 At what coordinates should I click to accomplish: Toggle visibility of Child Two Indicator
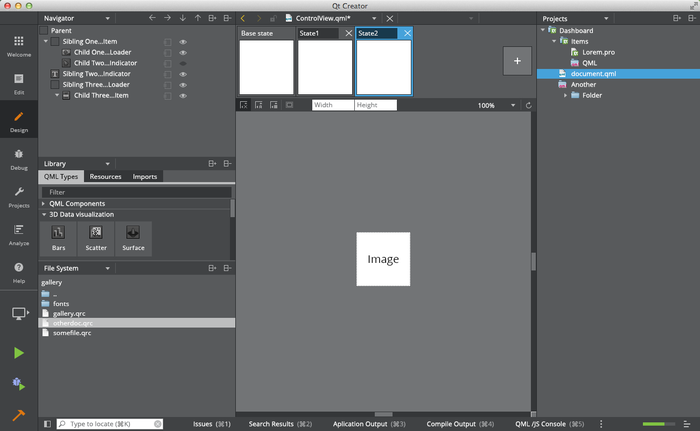[x=183, y=63]
